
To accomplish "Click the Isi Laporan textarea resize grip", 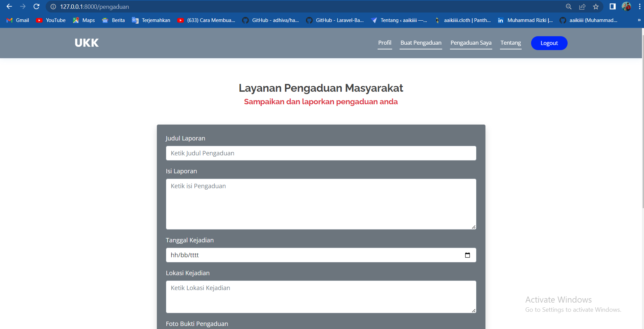I will point(474,227).
